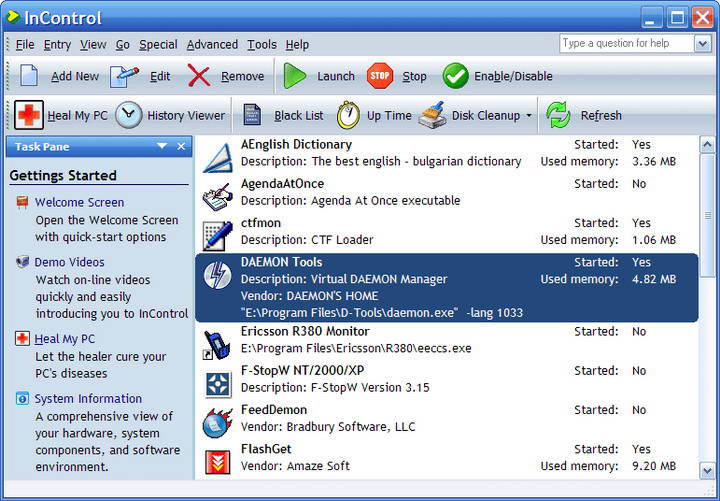Click the red STOP sign icon
The width and height of the screenshot is (720, 501).
(x=380, y=76)
